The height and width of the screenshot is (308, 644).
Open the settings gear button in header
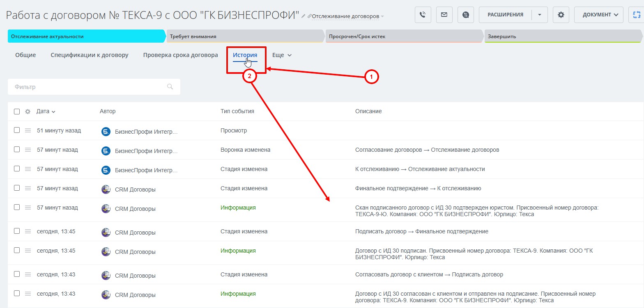pos(561,15)
